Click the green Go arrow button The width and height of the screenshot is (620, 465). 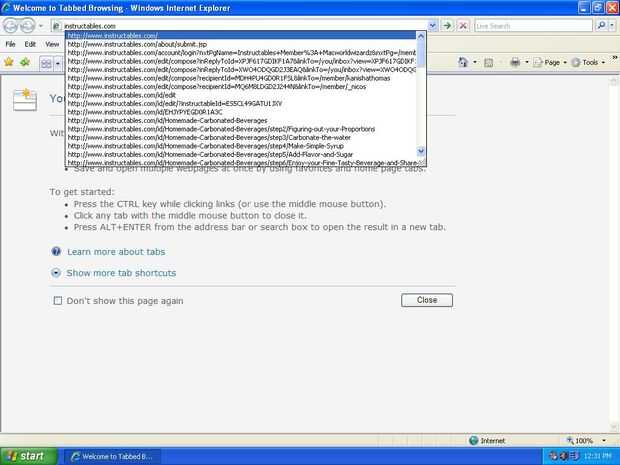[448, 26]
